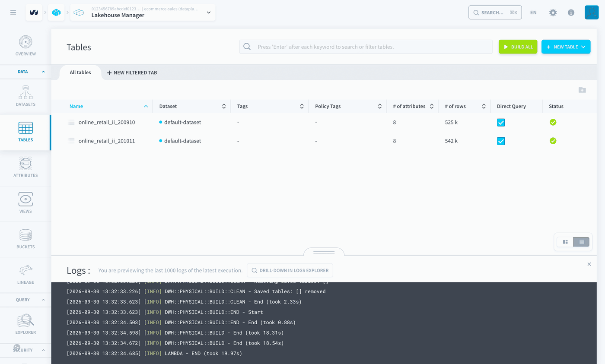Open table online_retail_ii_201011

coord(107,141)
